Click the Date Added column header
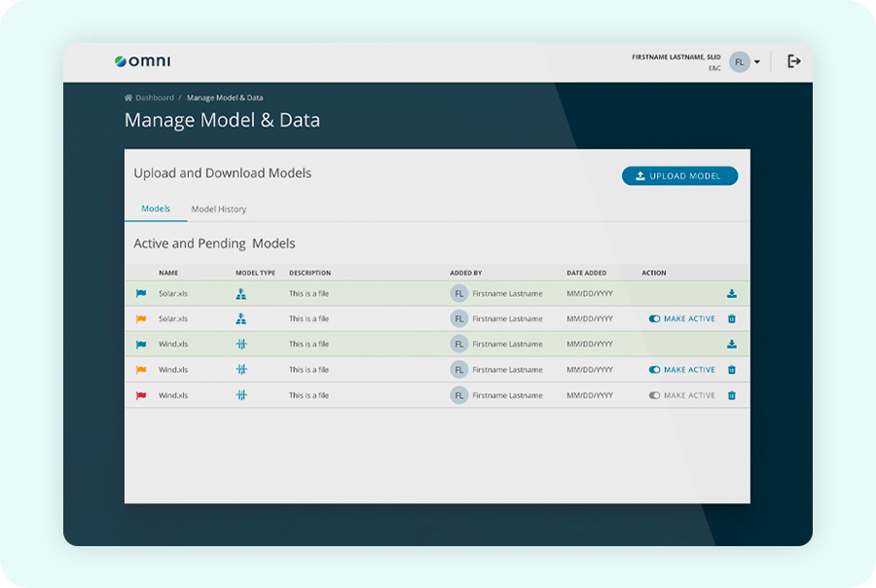The width and height of the screenshot is (876, 588). coord(587,273)
